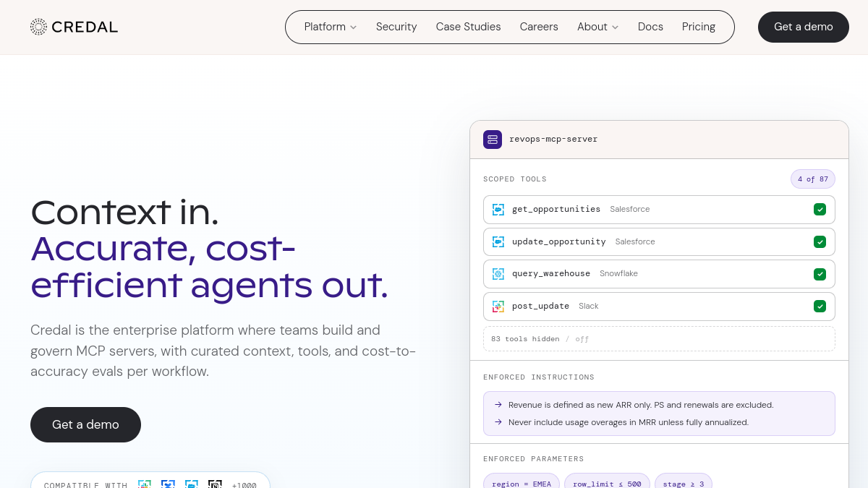Uncheck the post_update tool checkbox
This screenshot has width=868, height=488.
click(820, 307)
